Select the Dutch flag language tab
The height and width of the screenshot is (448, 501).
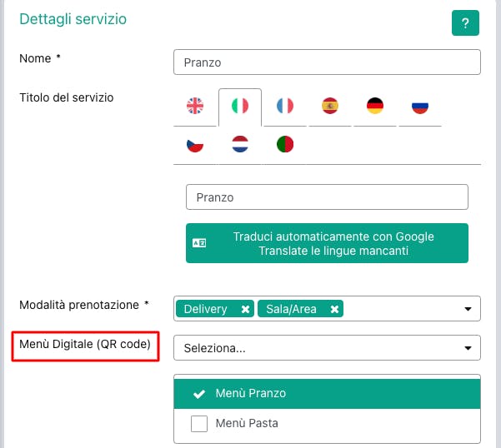tap(240, 144)
